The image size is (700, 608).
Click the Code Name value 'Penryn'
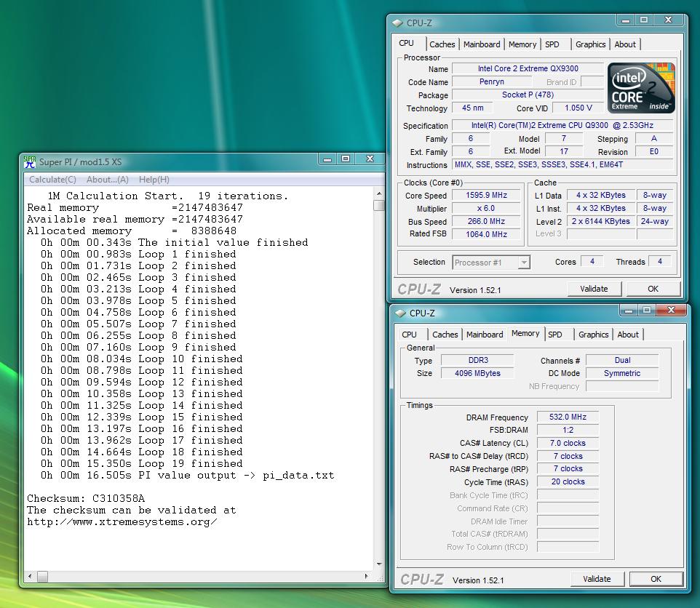click(x=491, y=81)
